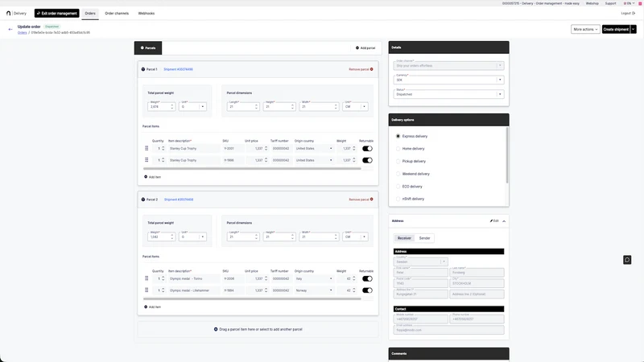The height and width of the screenshot is (362, 644).
Task: Click the red remove icon for Parcel 2
Action: 372,200
